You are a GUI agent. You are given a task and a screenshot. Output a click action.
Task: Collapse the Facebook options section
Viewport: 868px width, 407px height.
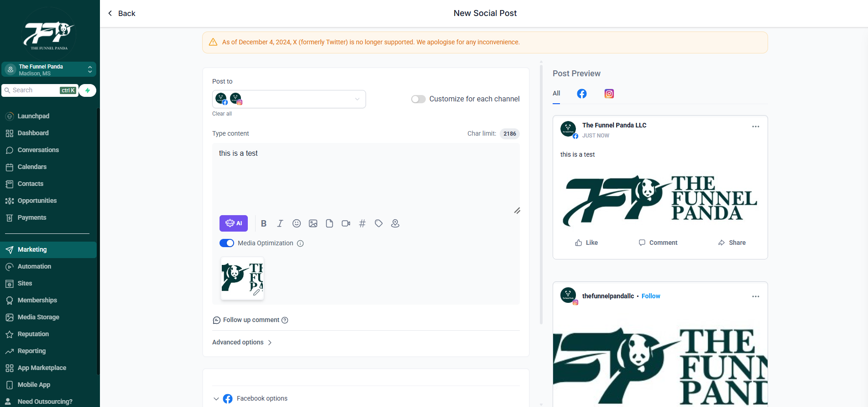(216, 399)
